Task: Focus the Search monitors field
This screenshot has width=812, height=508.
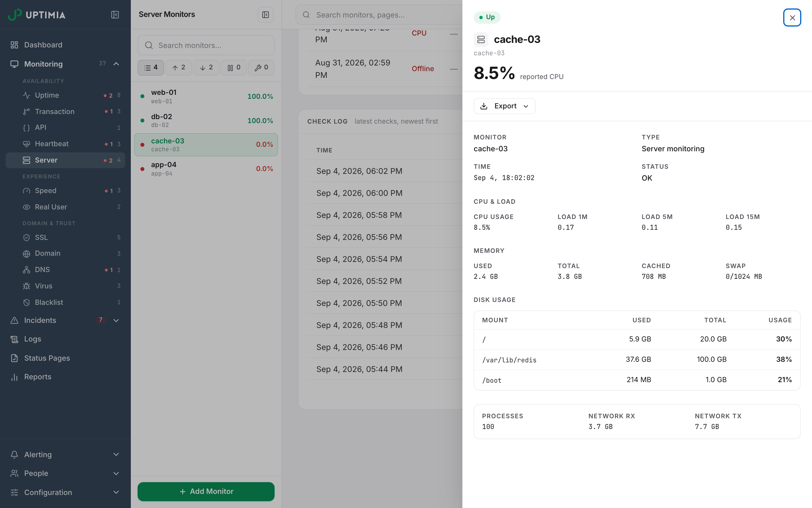Action: click(x=206, y=45)
